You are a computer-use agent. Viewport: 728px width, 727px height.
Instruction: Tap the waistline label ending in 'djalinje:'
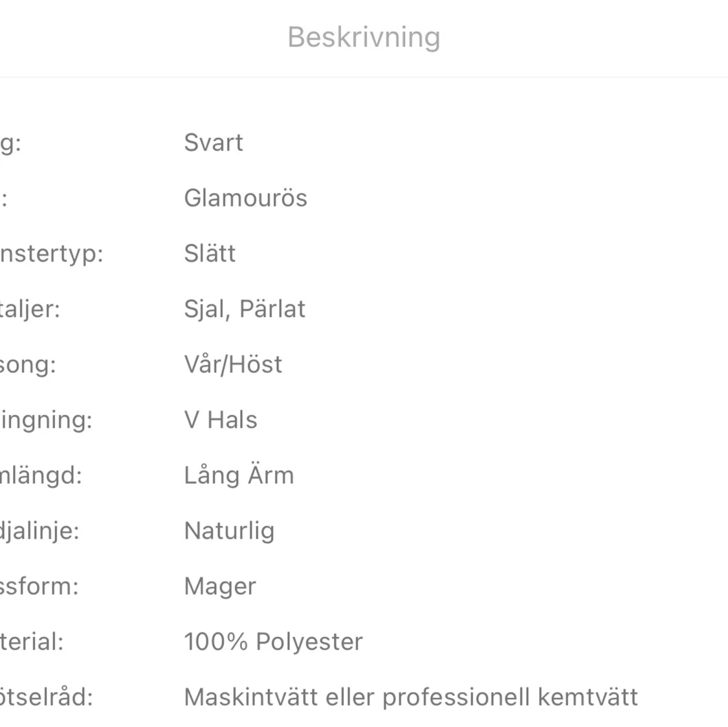pyautogui.click(x=39, y=531)
